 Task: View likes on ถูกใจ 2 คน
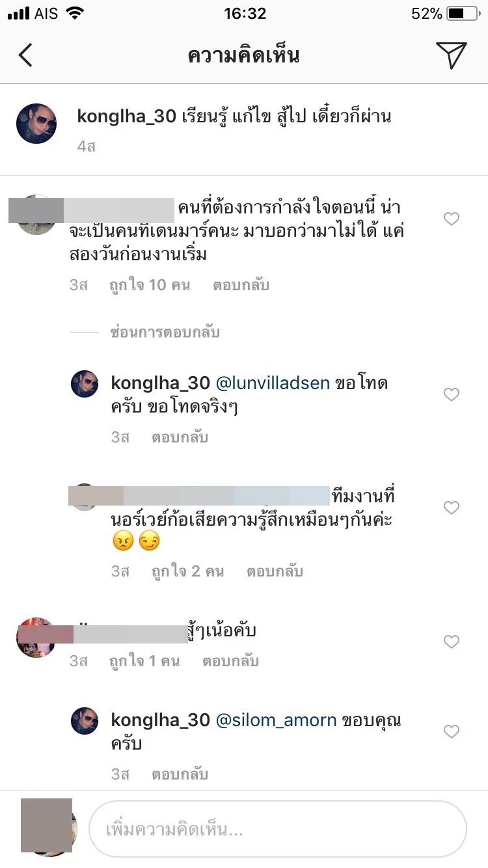[x=187, y=571]
